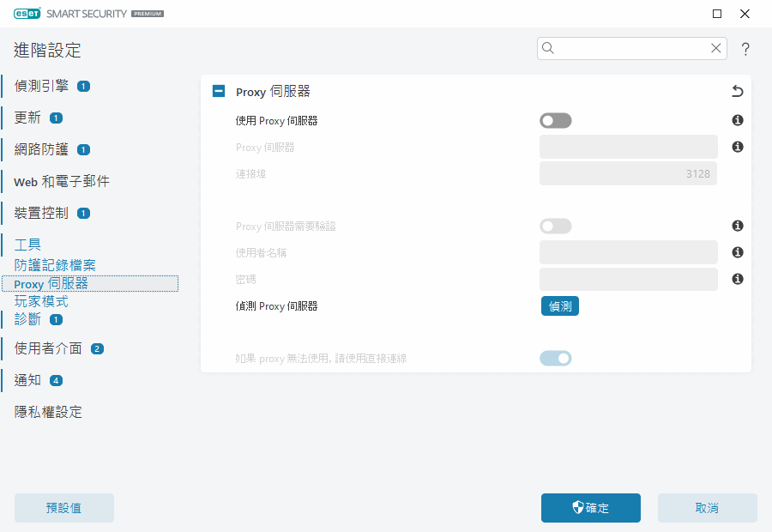Toggle the Proxy 伺服器需要驗證 switch

coord(555,226)
